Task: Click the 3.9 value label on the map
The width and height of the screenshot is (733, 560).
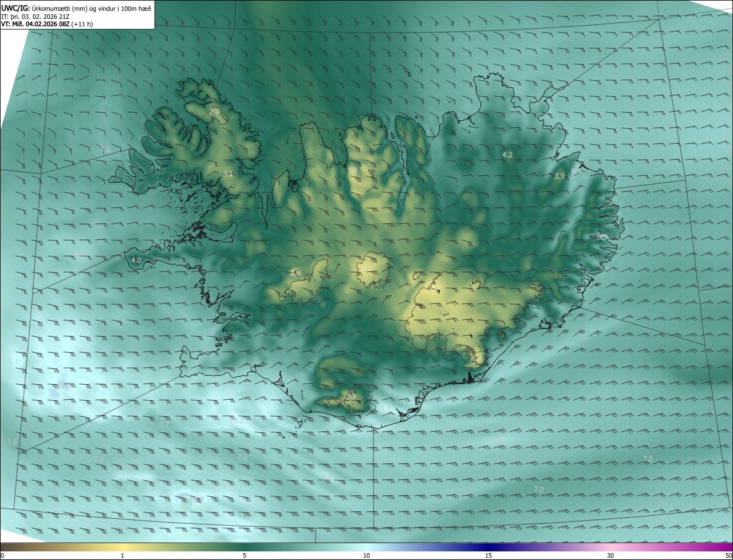Action: pyautogui.click(x=559, y=176)
